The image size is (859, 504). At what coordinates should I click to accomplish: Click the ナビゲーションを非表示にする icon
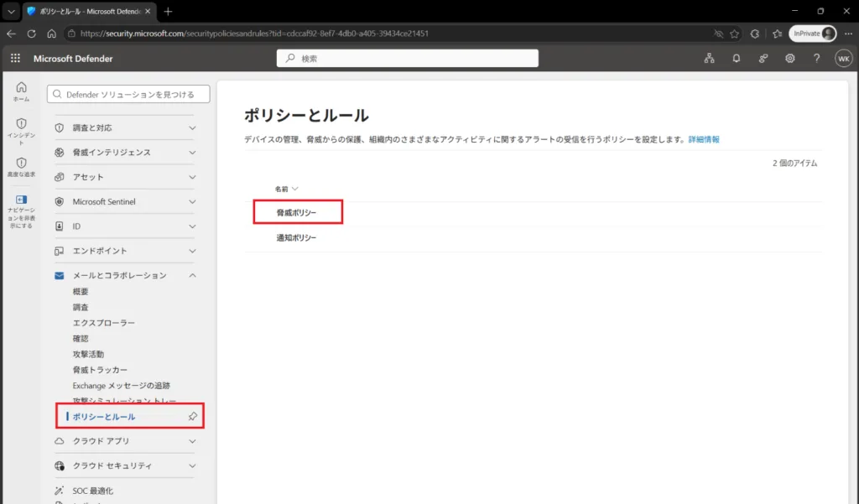pos(21,211)
